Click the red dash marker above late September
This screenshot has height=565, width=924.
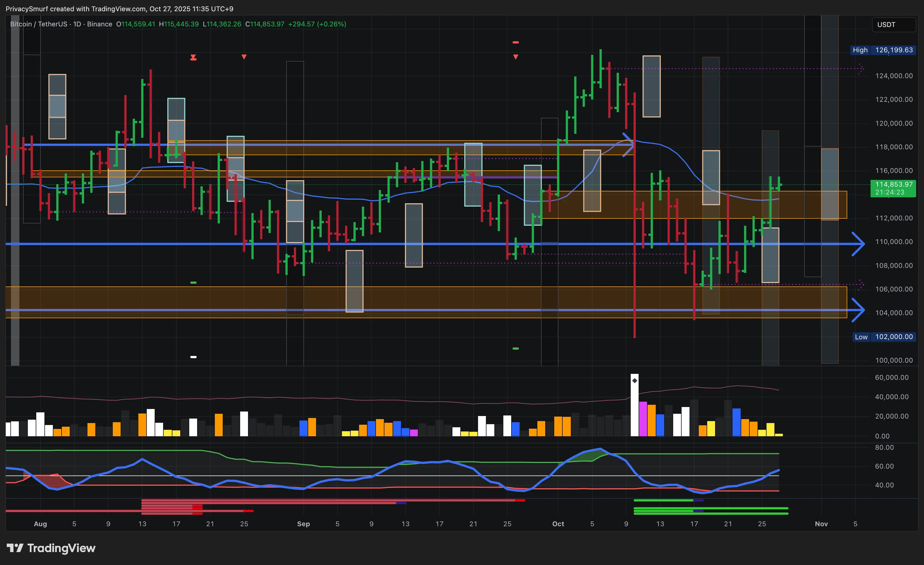pyautogui.click(x=516, y=42)
